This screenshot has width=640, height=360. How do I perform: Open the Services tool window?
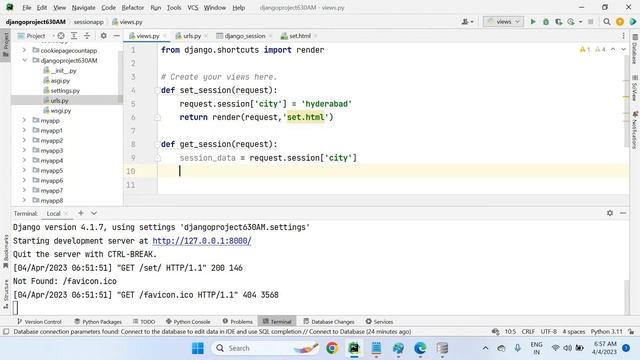379,322
